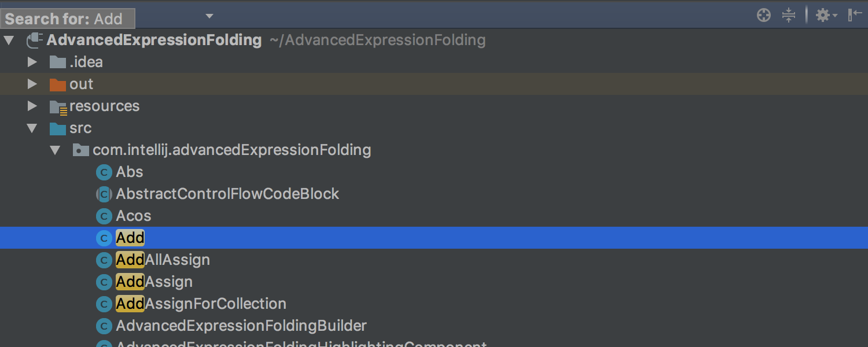Viewport: 868px width, 347px height.
Task: Collapse the src folder node
Action: tap(32, 128)
